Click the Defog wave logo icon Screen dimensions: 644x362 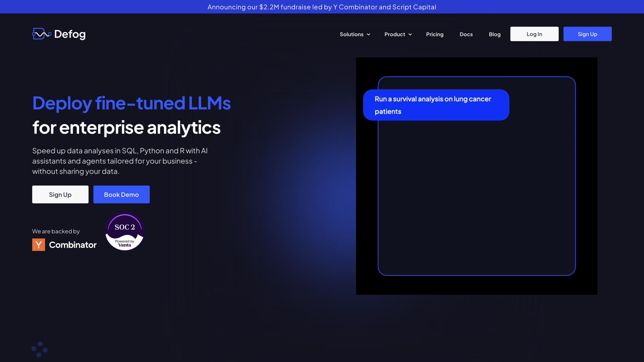pos(42,34)
